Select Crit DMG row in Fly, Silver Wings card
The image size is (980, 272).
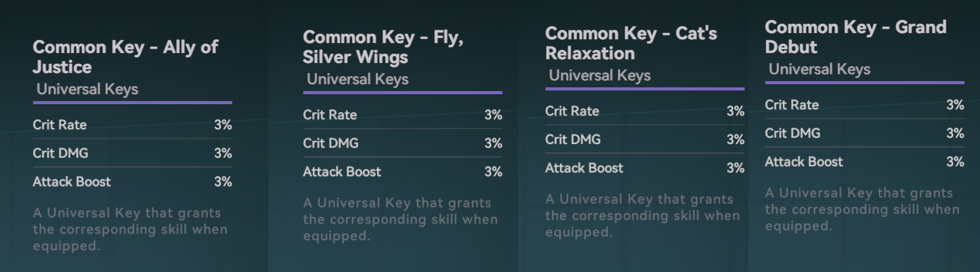403,143
